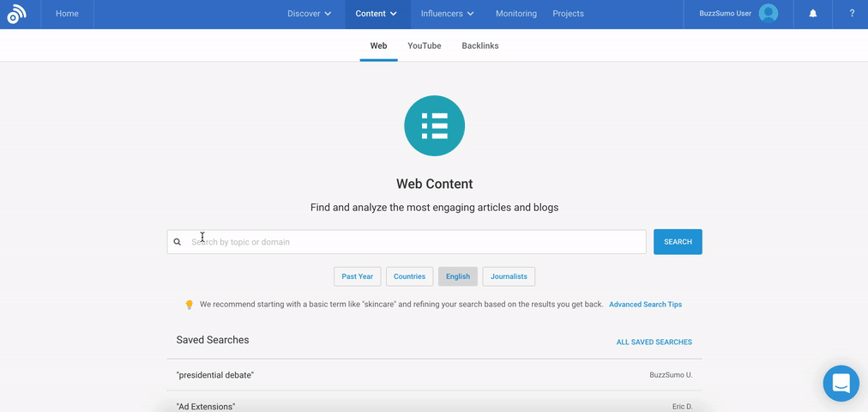
Task: Click the Web Content list icon
Action: (x=434, y=126)
